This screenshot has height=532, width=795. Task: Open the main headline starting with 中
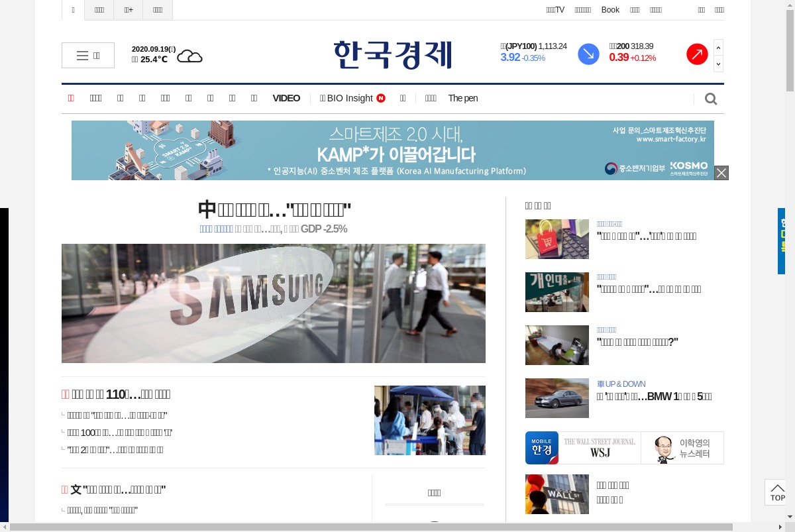click(x=274, y=210)
